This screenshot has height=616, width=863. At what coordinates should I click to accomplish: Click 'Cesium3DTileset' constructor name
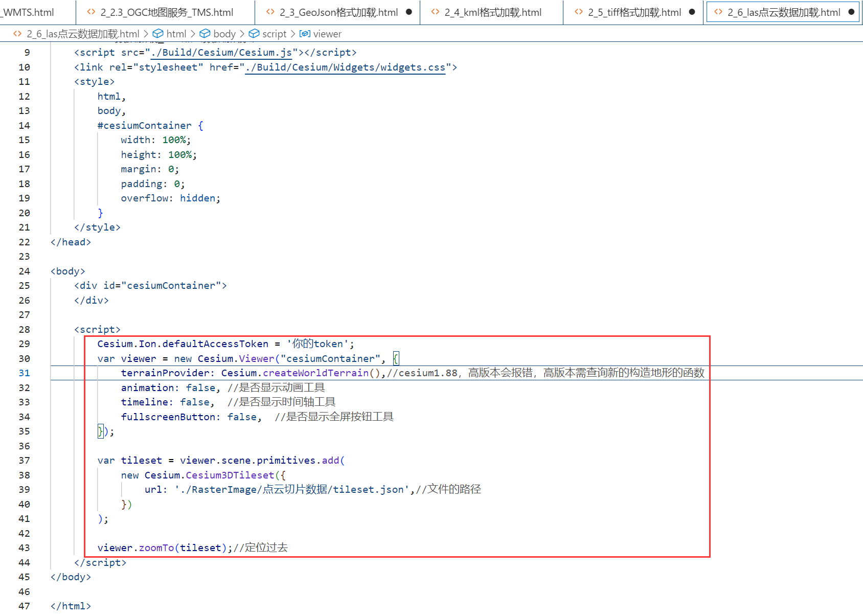[230, 475]
